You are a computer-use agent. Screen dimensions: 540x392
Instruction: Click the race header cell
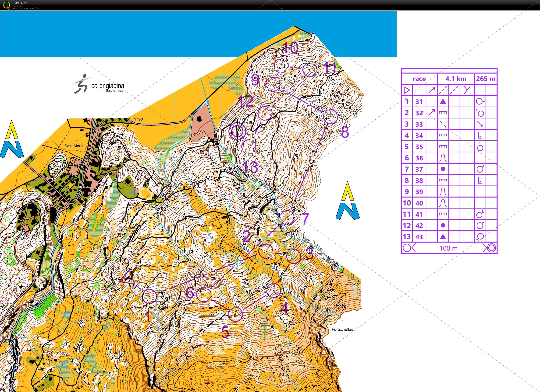(x=419, y=79)
